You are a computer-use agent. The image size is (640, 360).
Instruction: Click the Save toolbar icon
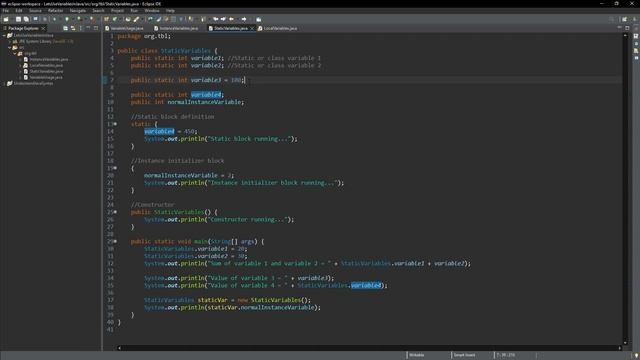18,19
